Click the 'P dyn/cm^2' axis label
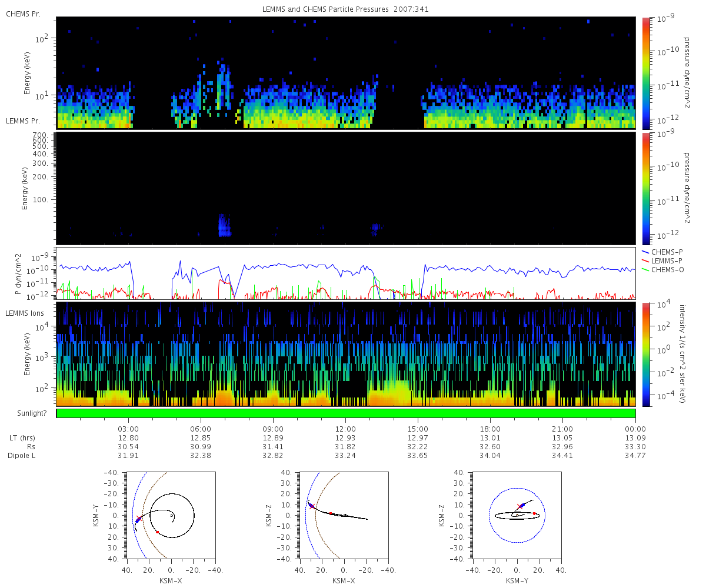Image resolution: width=706 pixels, height=588 pixels. pos(19,273)
